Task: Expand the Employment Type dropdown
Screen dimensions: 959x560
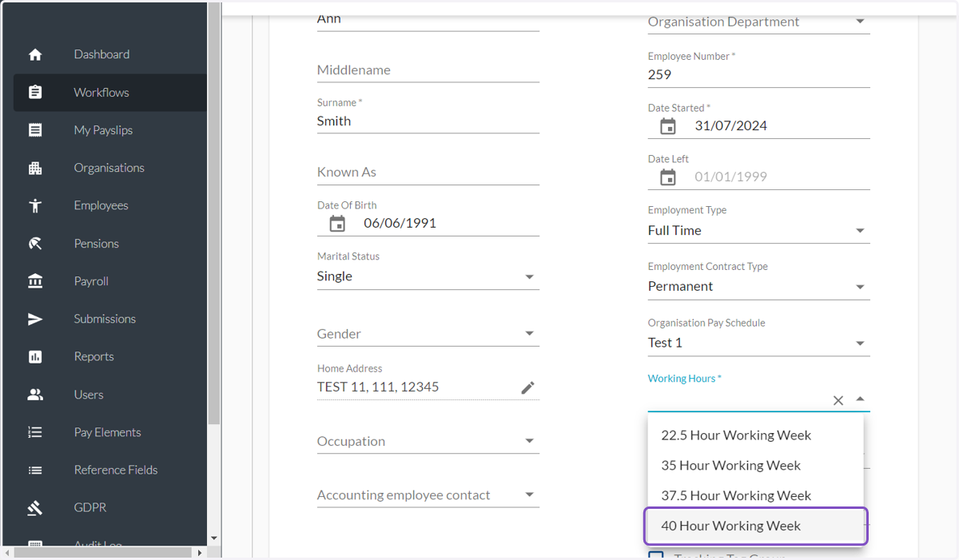Action: tap(860, 231)
